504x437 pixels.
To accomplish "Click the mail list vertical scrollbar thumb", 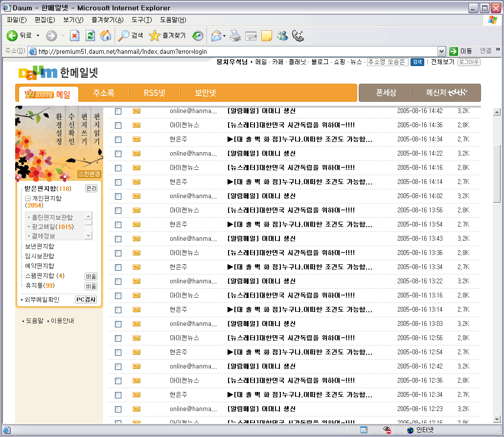I will (497, 173).
